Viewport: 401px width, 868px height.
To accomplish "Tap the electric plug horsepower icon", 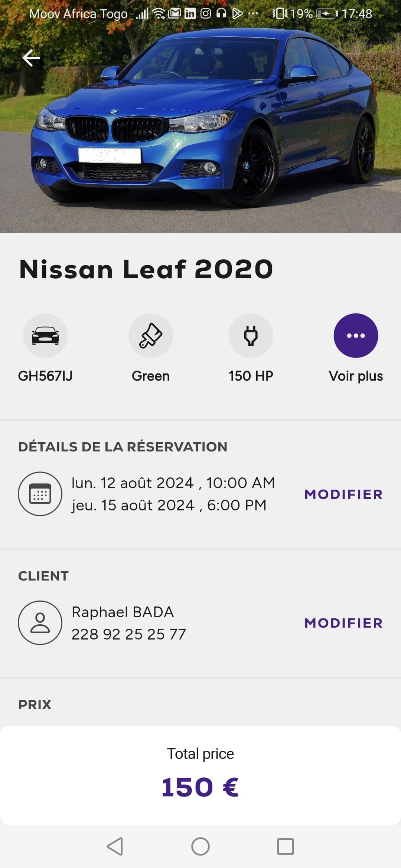I will tap(251, 336).
